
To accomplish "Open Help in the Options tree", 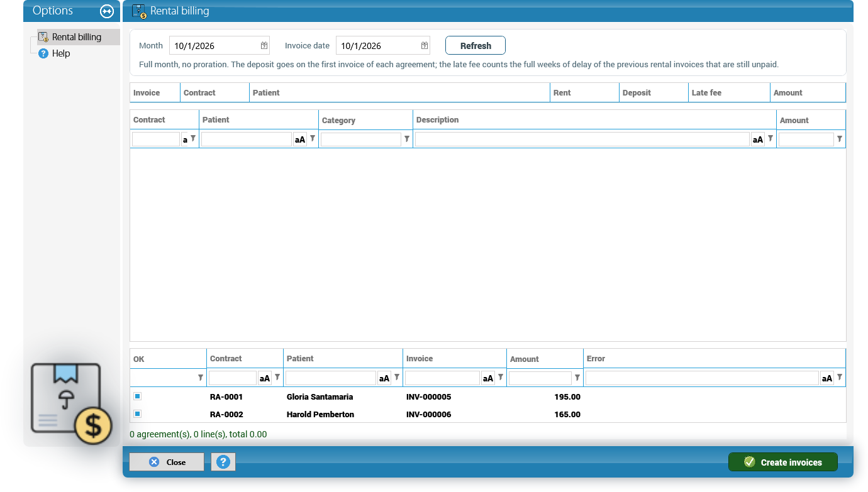I will 61,53.
